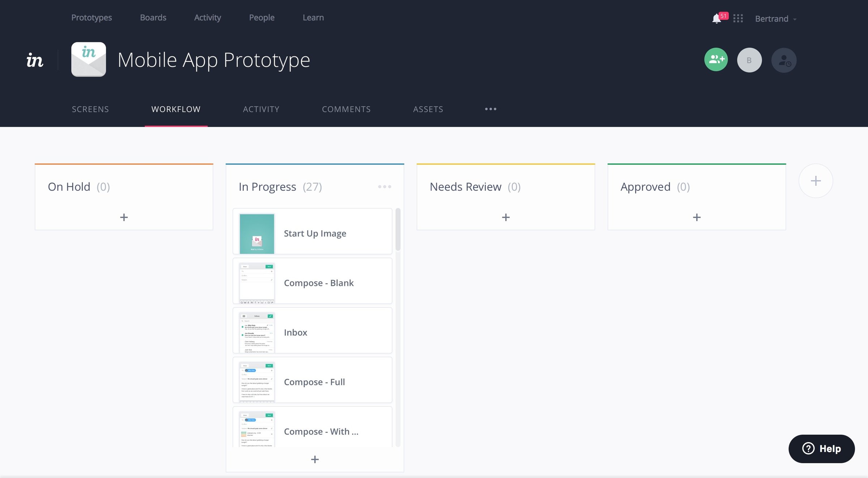Switch to the SCREENS tab
868x478 pixels.
tap(90, 109)
